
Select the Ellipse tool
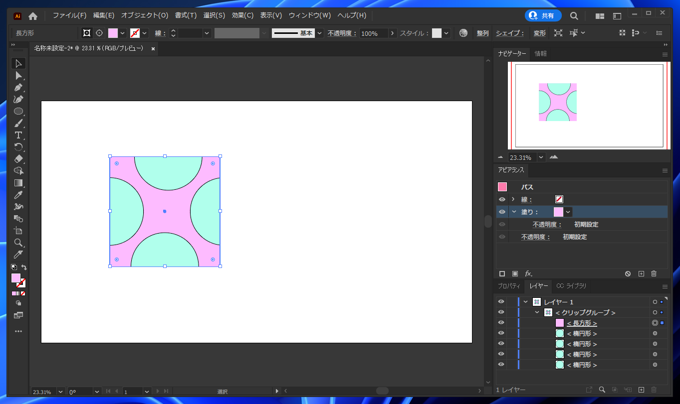point(18,111)
